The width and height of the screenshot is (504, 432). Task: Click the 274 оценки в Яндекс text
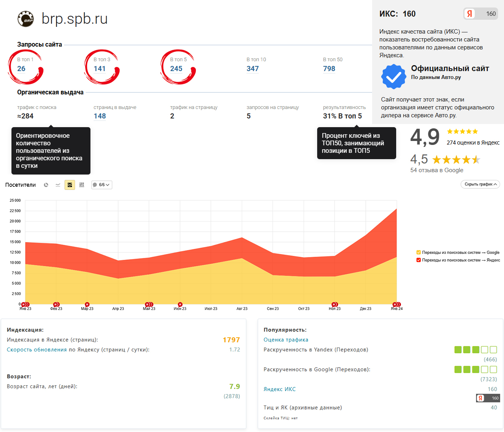pos(473,143)
